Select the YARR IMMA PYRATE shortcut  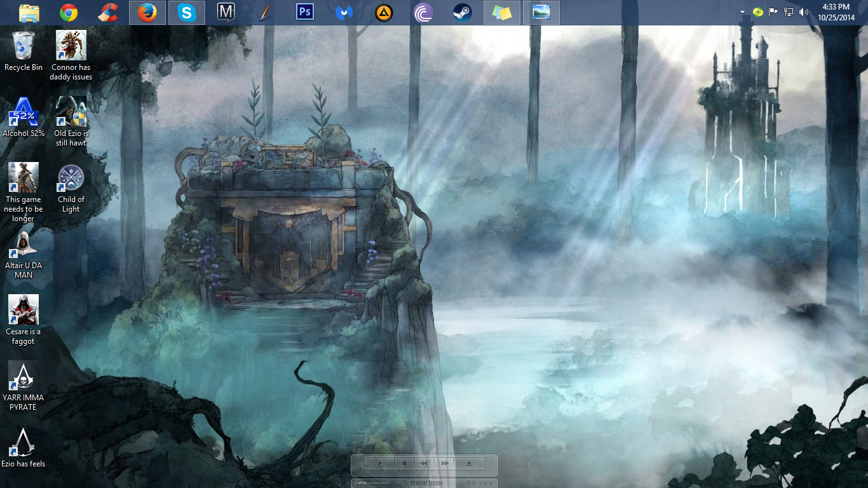pos(24,386)
